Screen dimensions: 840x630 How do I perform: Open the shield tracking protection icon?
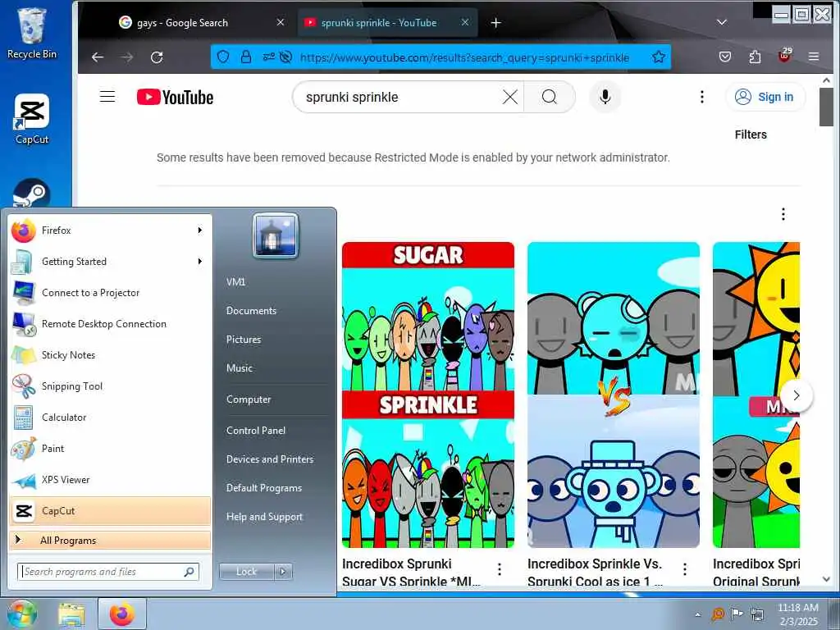pyautogui.click(x=223, y=57)
